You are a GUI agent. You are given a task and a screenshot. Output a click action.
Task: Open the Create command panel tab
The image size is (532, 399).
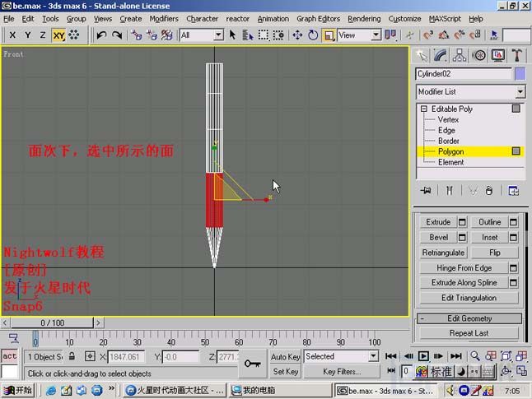pos(422,55)
